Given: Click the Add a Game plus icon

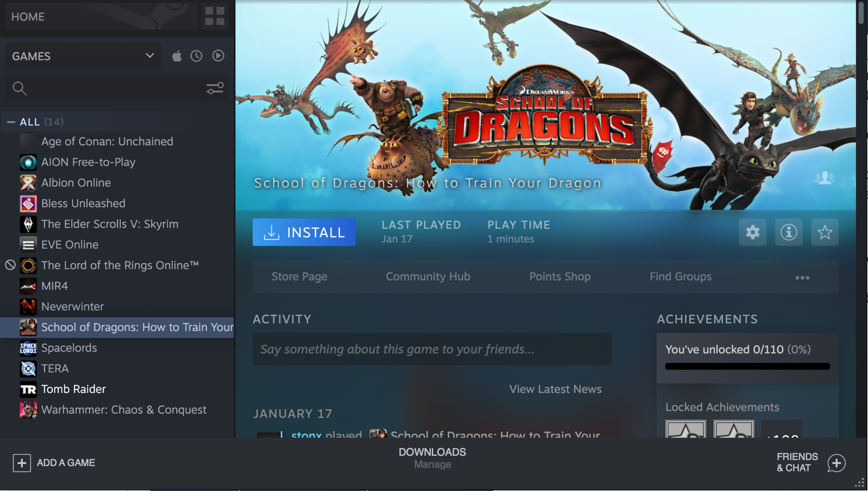Looking at the screenshot, I should point(22,463).
